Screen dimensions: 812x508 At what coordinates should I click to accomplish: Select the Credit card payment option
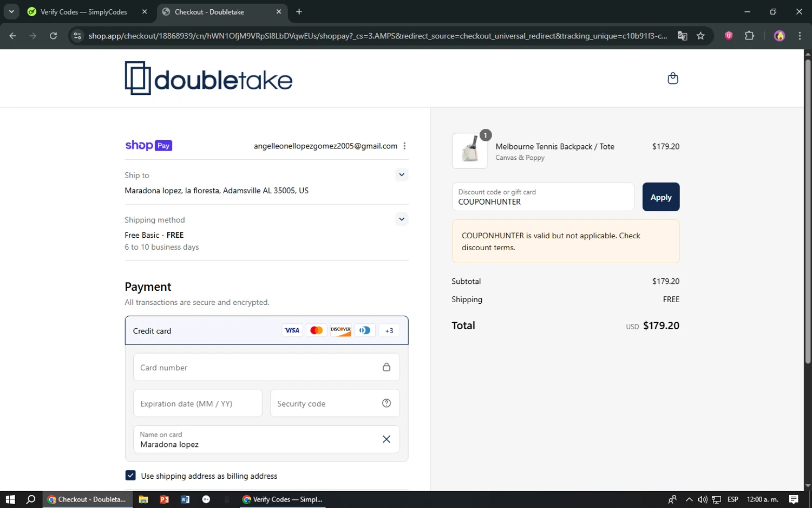click(x=266, y=330)
